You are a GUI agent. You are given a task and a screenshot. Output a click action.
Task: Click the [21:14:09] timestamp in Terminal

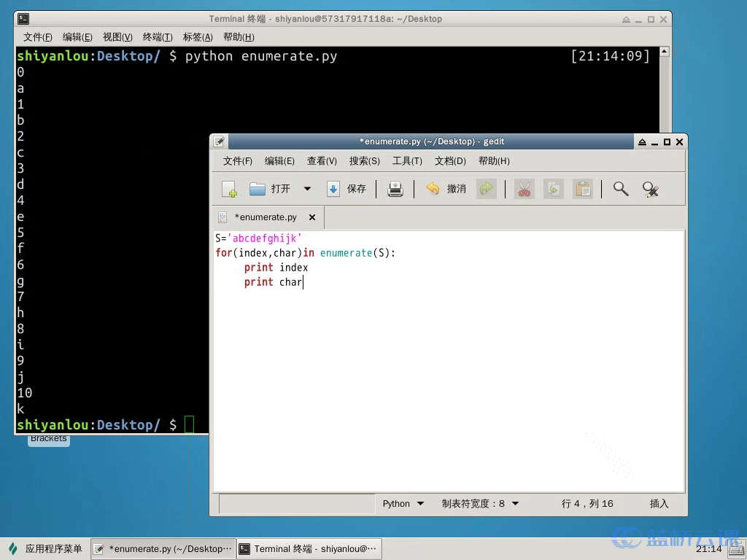[x=611, y=56]
